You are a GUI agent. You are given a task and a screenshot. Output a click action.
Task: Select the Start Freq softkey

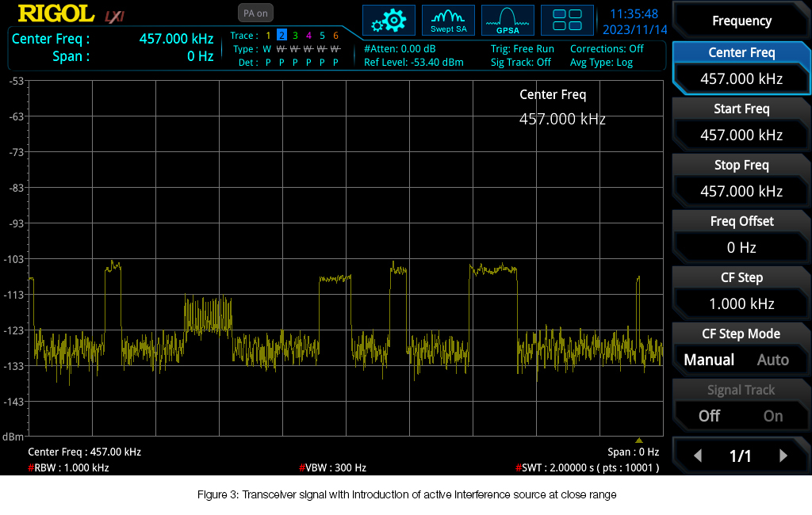tap(741, 123)
